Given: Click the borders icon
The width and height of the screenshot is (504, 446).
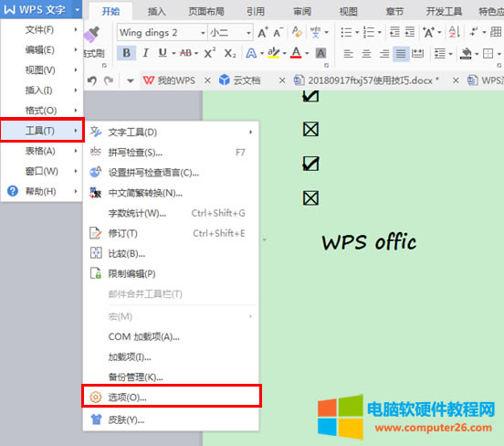Looking at the screenshot, I should [x=488, y=53].
